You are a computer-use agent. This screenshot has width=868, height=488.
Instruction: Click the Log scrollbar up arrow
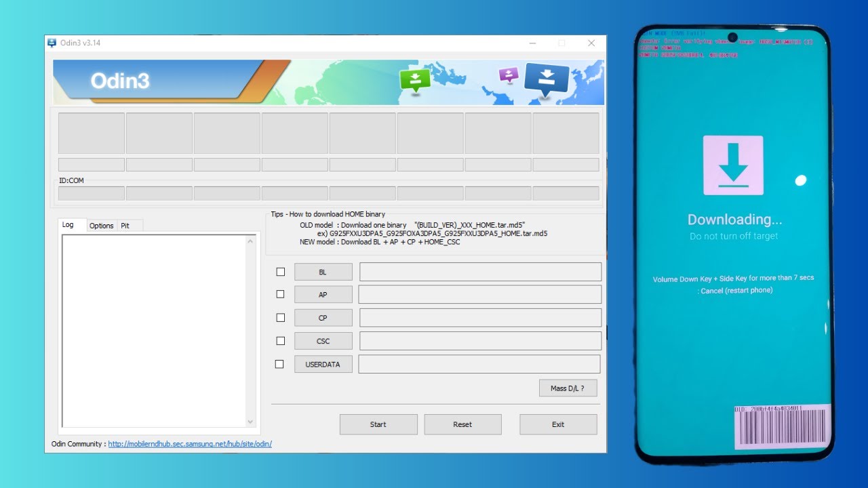tap(250, 241)
